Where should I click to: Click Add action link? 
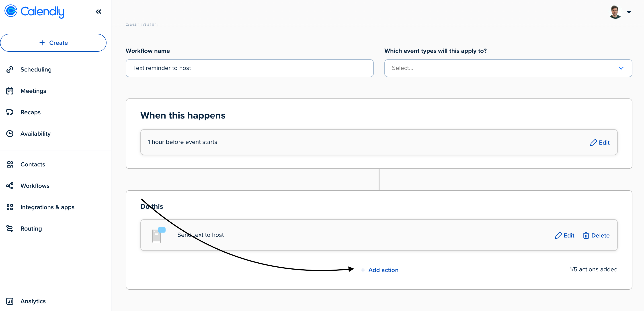click(379, 270)
